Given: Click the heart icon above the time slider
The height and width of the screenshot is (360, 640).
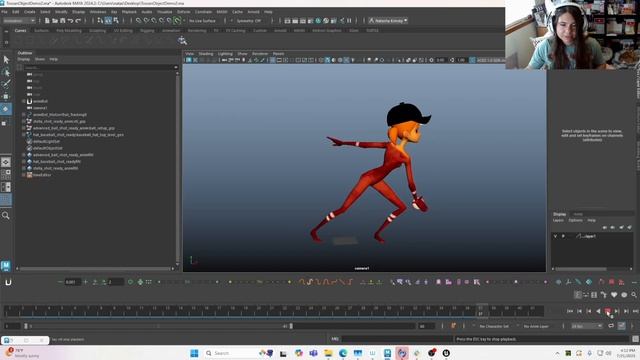Looking at the screenshot, I should pos(614,295).
